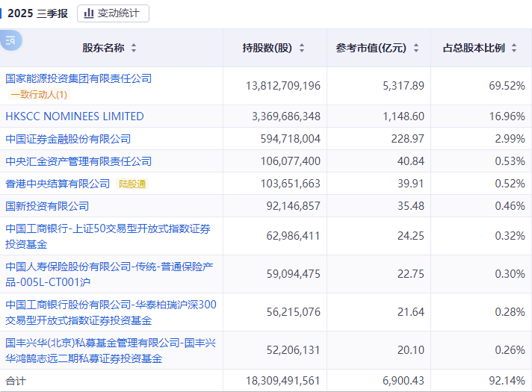Click the 陆股通 tag badge
532x392 pixels.
pos(132,184)
